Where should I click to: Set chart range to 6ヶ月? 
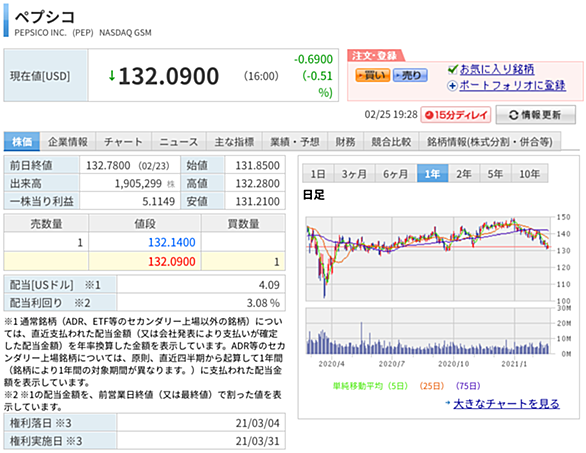pyautogui.click(x=395, y=173)
